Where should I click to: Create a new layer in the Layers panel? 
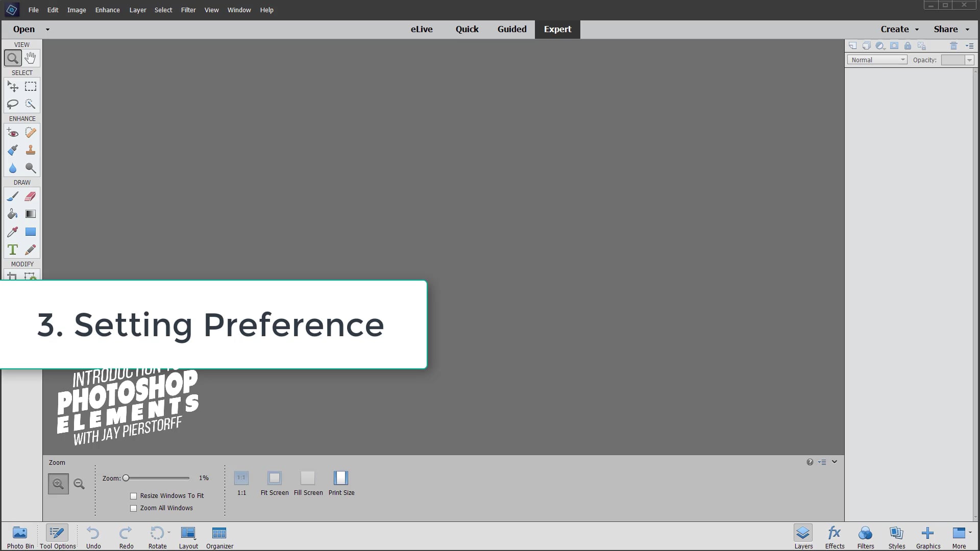point(853,45)
